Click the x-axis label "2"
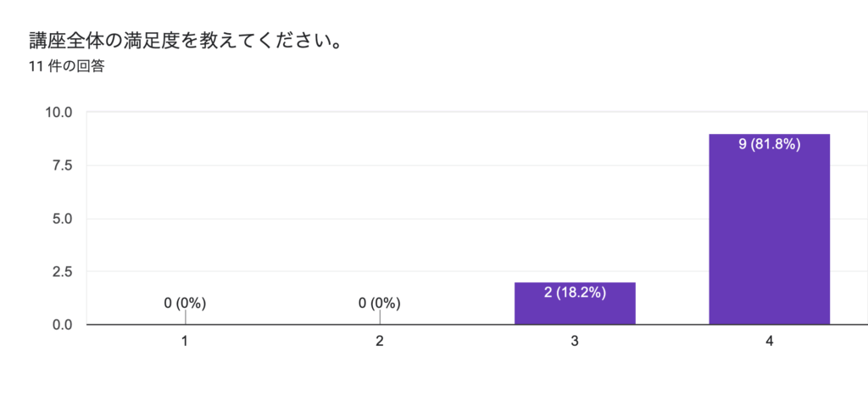868x413 pixels. tap(380, 341)
